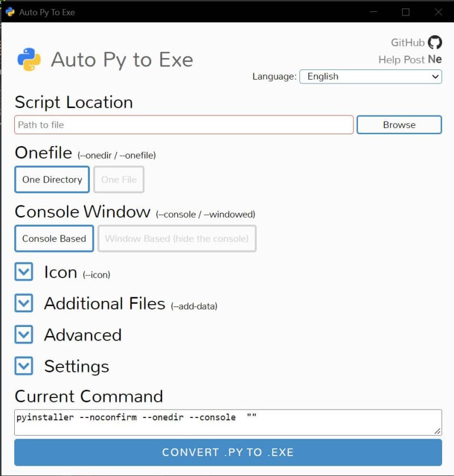Open the GitHub text link
Viewport: 454px width, 476px height.
tap(407, 43)
